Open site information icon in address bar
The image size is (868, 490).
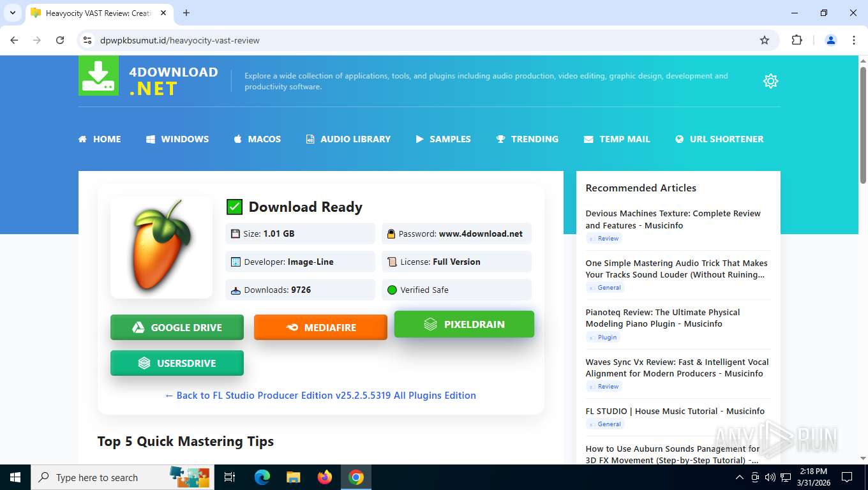[x=88, y=40]
